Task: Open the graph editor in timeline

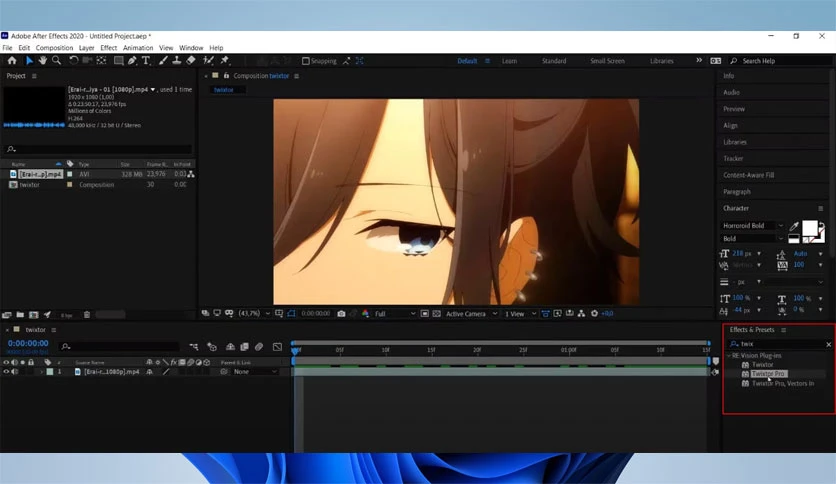Action: [277, 347]
